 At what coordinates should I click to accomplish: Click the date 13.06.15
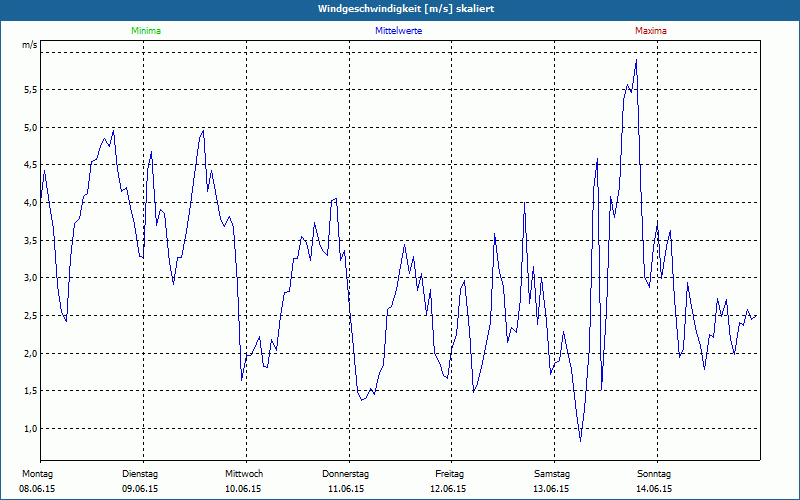pyautogui.click(x=551, y=489)
